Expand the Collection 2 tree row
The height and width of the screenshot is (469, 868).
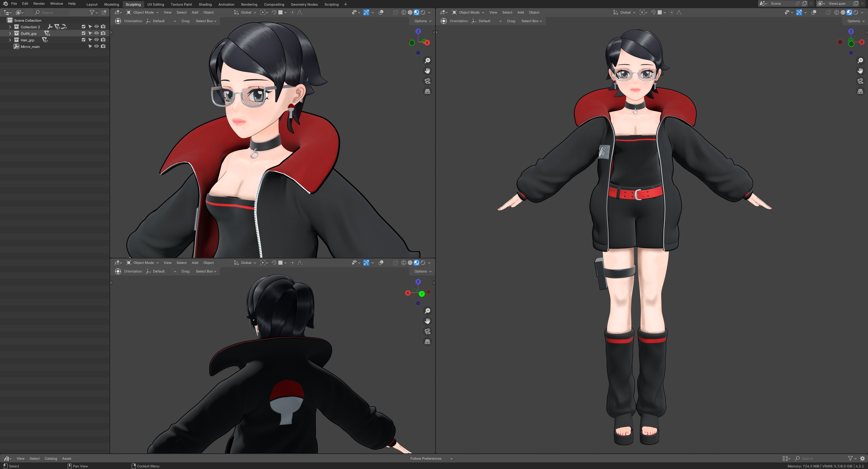(10, 27)
